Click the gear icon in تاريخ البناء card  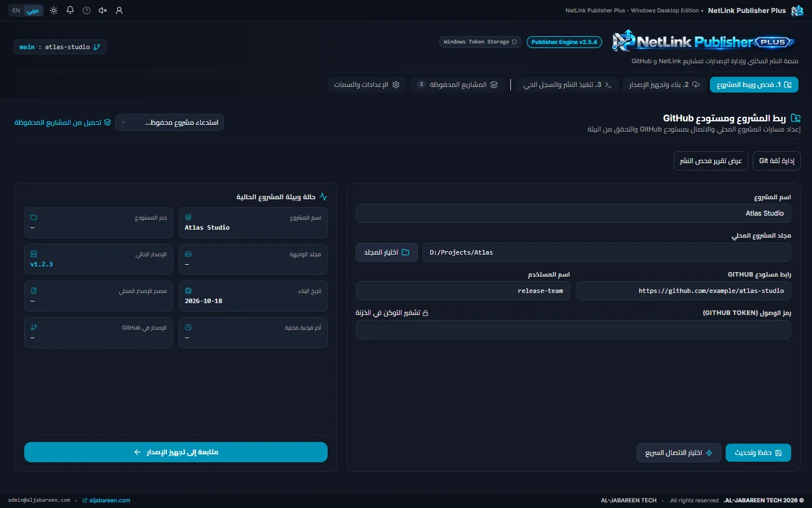point(188,291)
